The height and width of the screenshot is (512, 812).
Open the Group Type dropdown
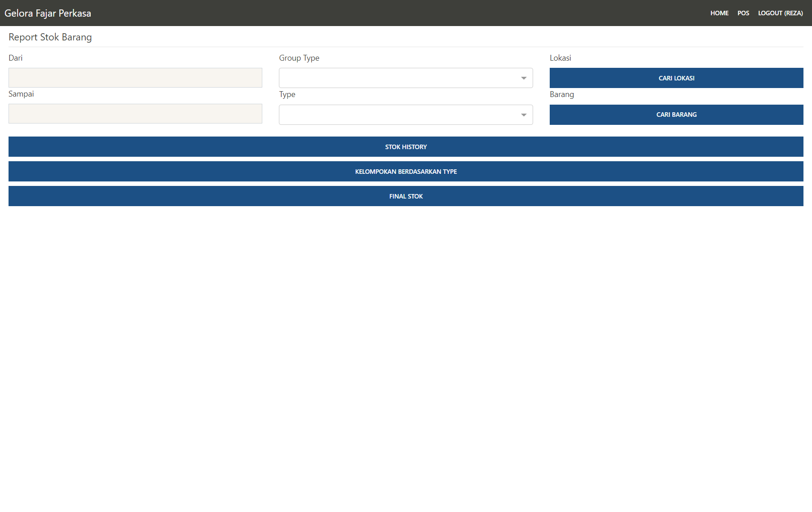[x=406, y=78]
